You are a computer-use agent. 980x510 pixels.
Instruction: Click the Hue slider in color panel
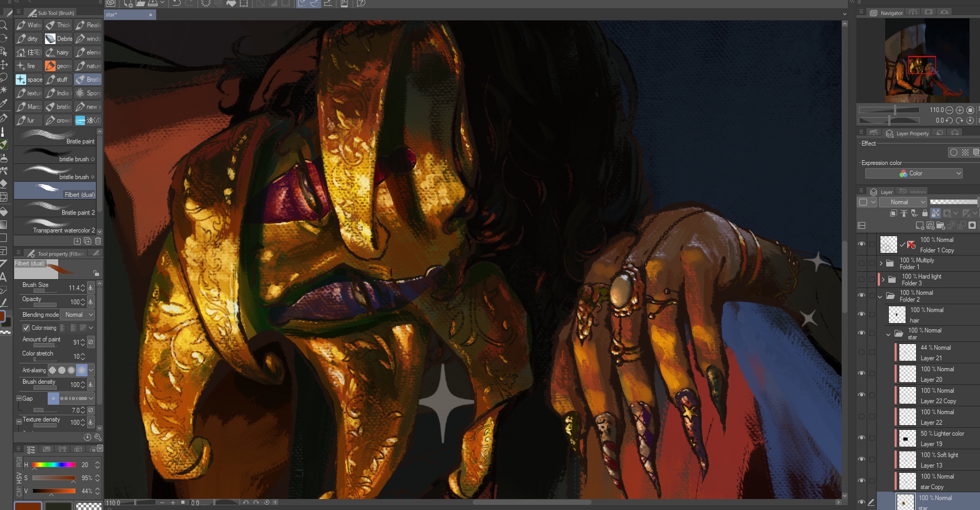[x=54, y=465]
